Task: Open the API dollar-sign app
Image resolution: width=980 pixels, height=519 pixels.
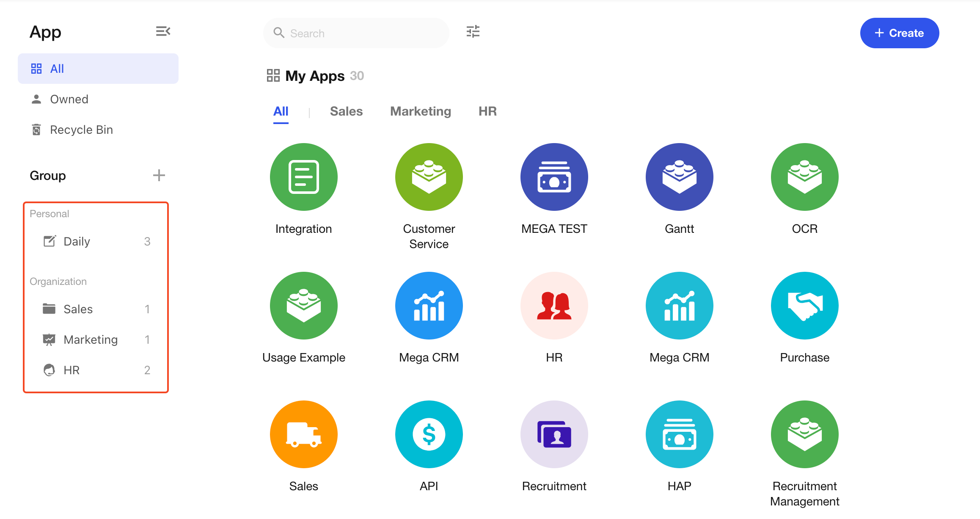Action: point(429,434)
